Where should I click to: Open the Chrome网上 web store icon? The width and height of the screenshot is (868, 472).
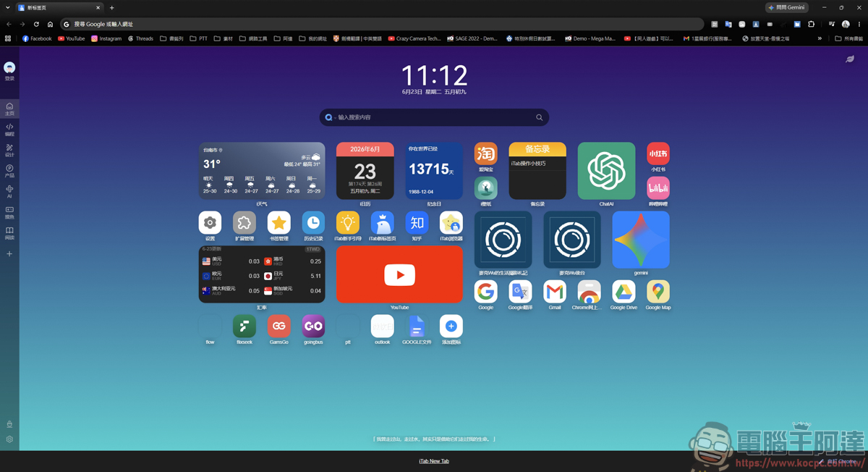point(589,292)
